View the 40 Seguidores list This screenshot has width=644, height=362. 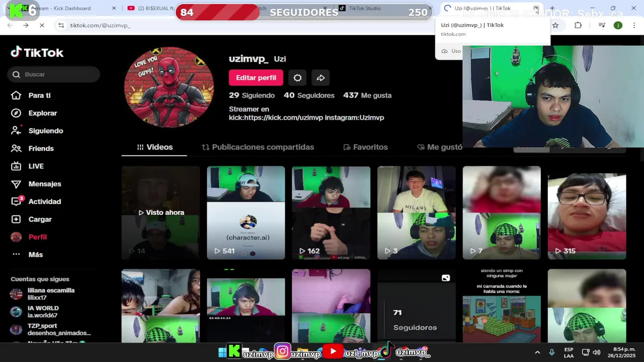(x=309, y=95)
